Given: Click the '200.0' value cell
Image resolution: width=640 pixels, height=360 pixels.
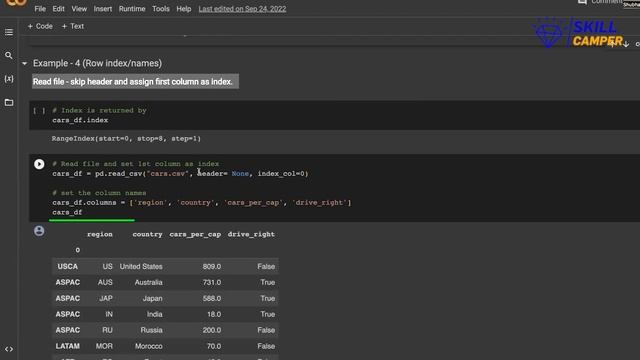Looking at the screenshot, I should (x=212, y=330).
